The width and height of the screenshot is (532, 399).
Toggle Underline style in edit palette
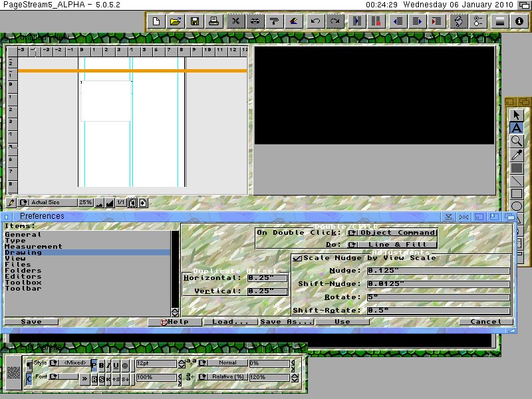116,365
